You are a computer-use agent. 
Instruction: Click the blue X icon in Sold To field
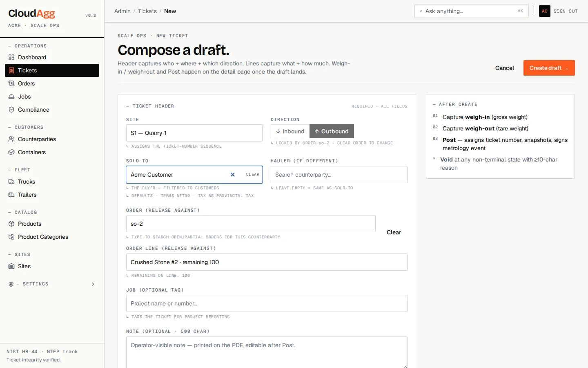(233, 175)
